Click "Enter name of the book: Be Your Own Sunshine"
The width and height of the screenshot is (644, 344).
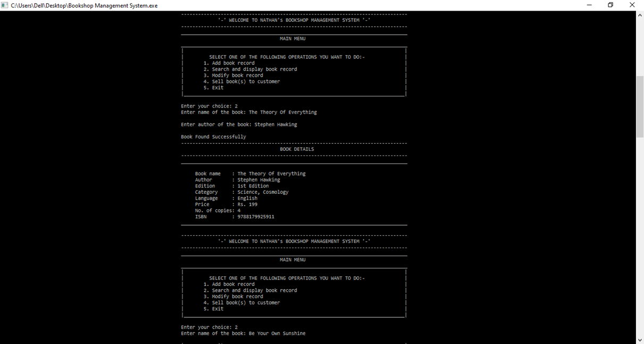coord(243,333)
